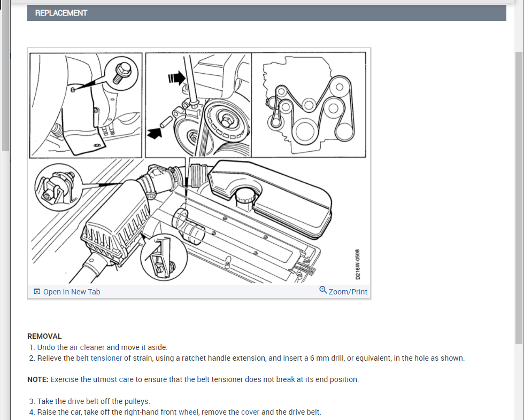The image size is (524, 420).
Task: Click the small Open In New Tab icon
Action: point(37,291)
